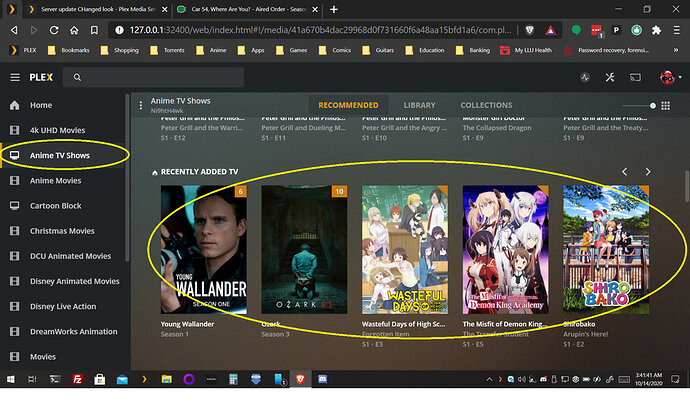
Task: Click the bookmark page icon
Action: click(94, 30)
